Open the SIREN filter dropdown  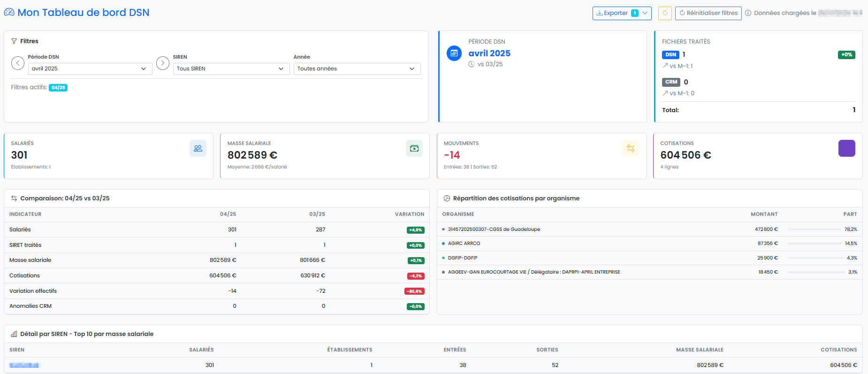231,69
